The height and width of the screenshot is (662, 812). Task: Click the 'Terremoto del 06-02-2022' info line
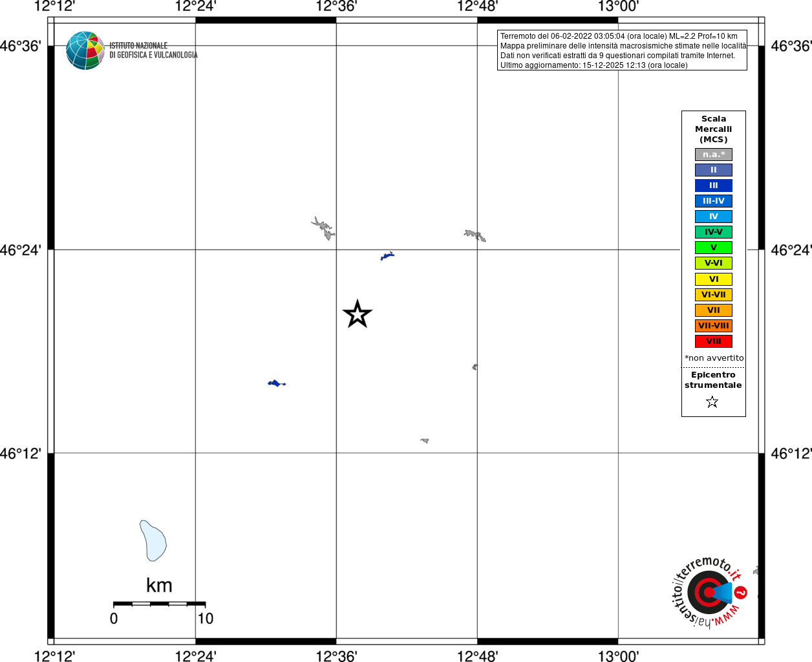(x=619, y=36)
